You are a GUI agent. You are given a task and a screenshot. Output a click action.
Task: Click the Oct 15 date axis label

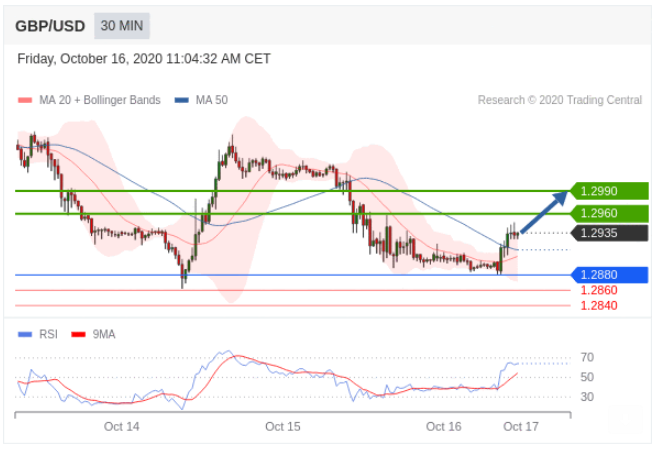click(x=283, y=426)
